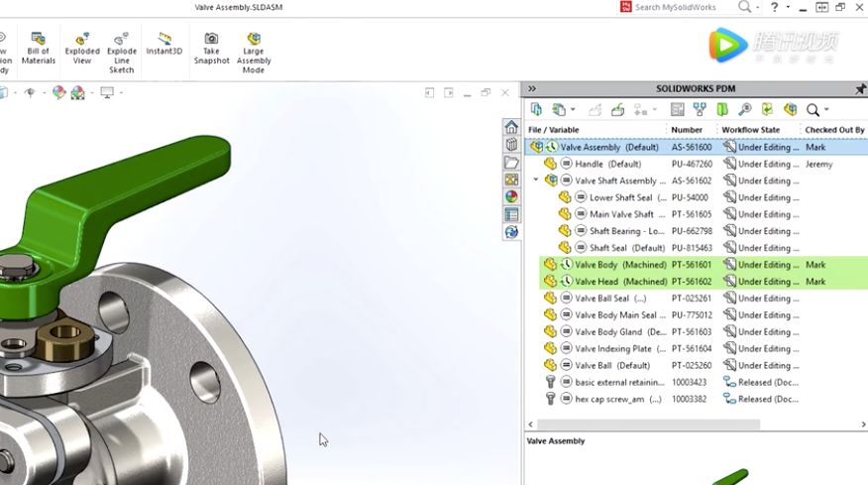The height and width of the screenshot is (485, 868).
Task: Select Valve Assembly (Default) row
Action: (697, 147)
